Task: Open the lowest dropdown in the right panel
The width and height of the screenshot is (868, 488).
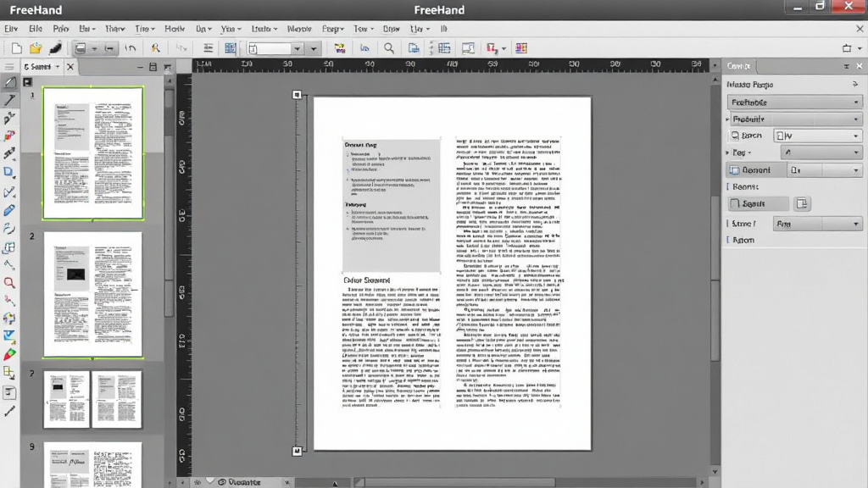Action: click(817, 224)
